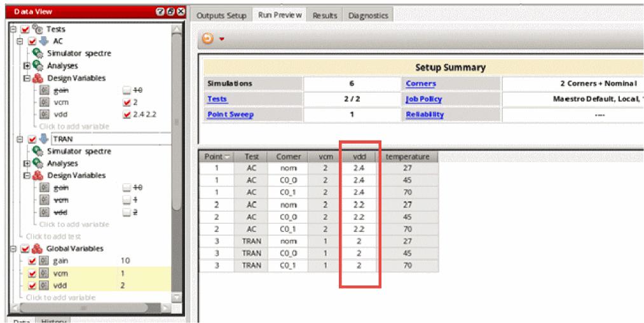
Task: Click the blue arrow icon beside AC
Action: (x=44, y=41)
